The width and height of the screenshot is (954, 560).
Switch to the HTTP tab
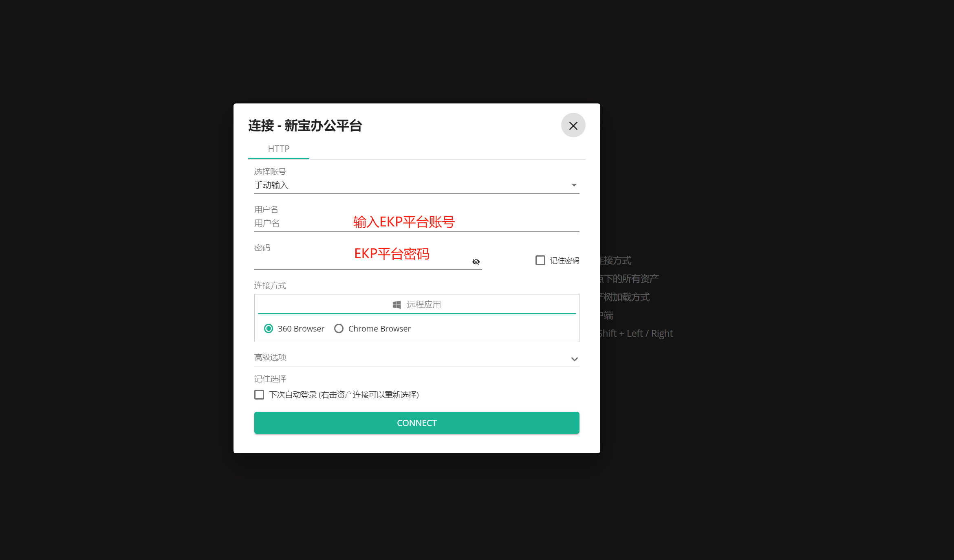coord(279,149)
